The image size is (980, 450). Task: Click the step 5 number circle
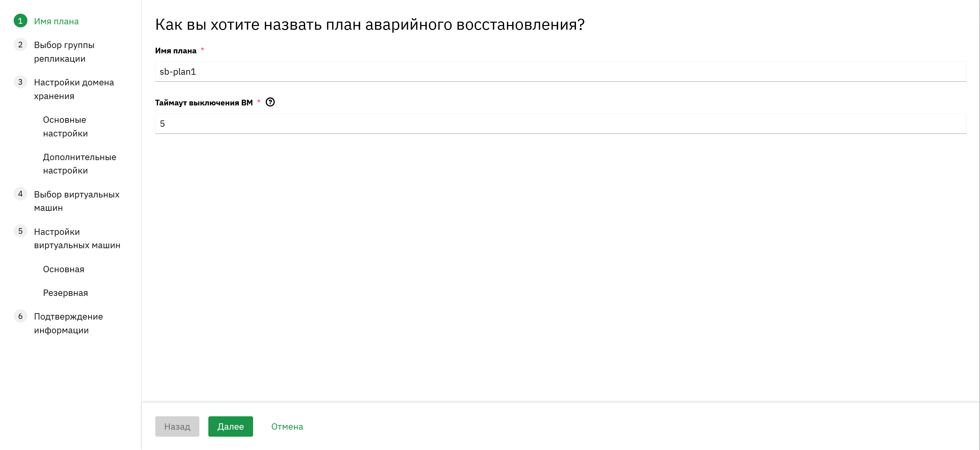[21, 231]
